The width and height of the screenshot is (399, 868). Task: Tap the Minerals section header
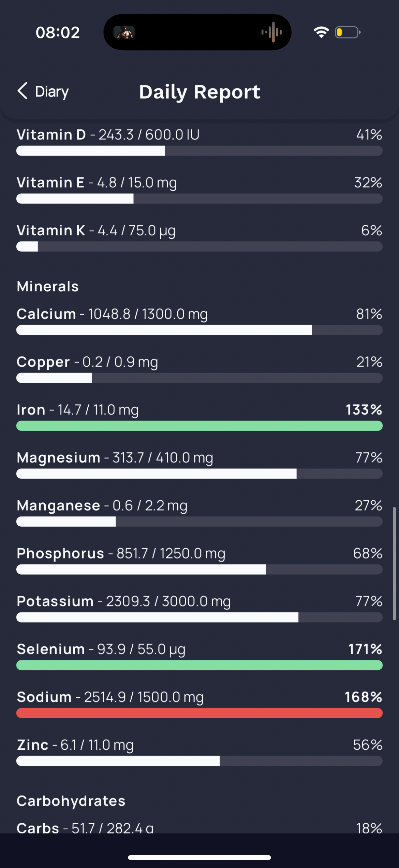[47, 286]
